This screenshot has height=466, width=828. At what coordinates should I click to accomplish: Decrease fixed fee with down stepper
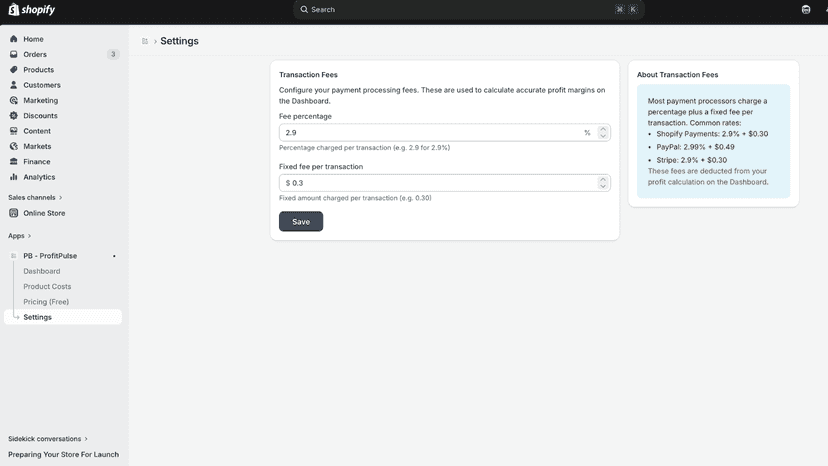(x=603, y=186)
